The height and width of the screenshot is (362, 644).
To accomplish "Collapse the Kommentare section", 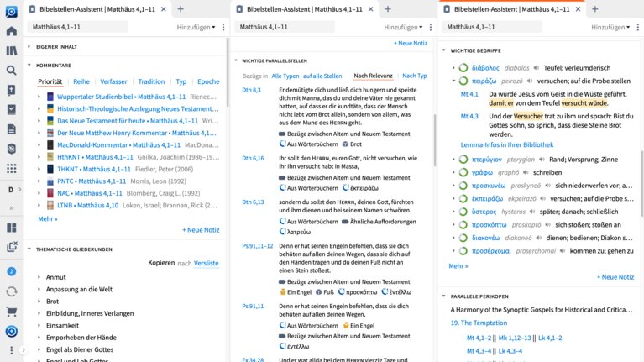I will pyautogui.click(x=29, y=65).
